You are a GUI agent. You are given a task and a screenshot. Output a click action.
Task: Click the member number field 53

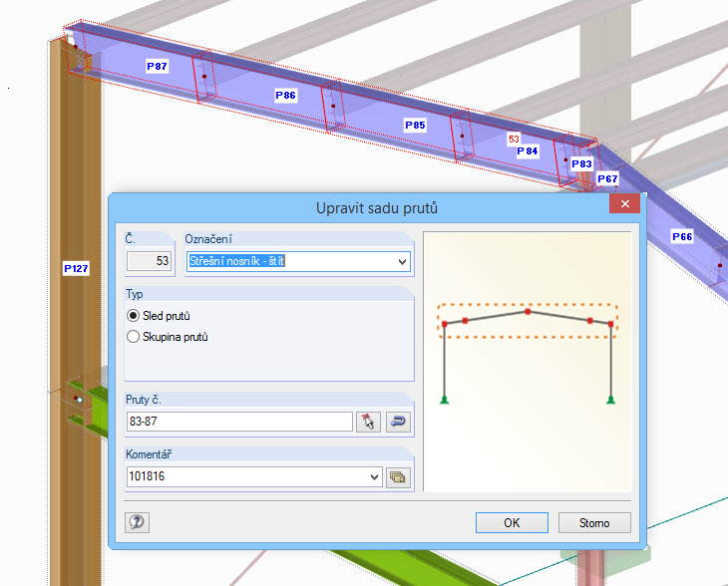[x=149, y=261]
